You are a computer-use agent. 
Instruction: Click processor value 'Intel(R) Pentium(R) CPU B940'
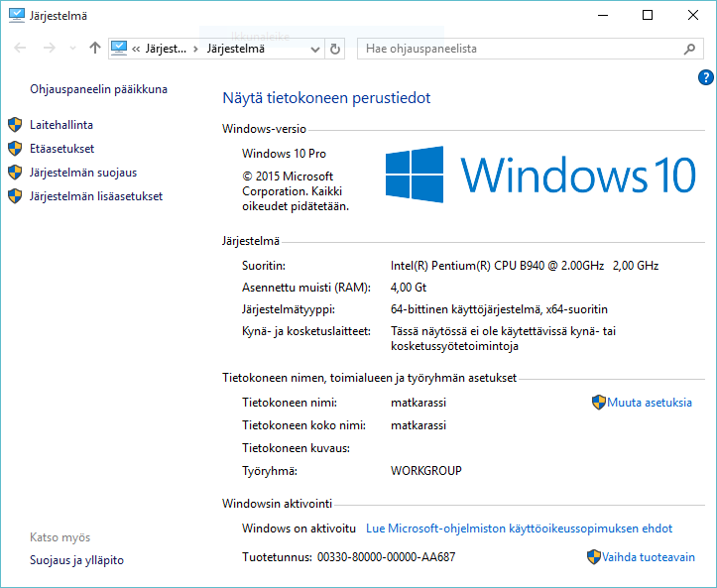coord(468,266)
